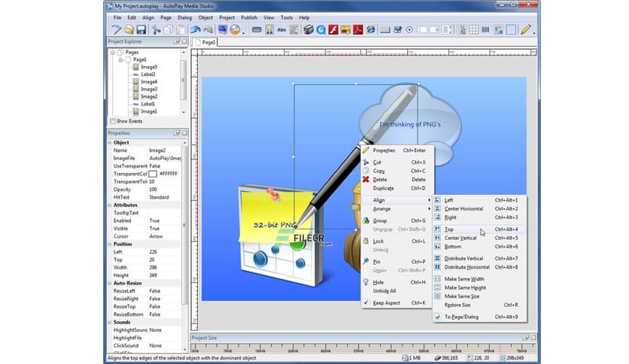Toggle Hide in the context menu
The height and width of the screenshot is (364, 629).
397,282
